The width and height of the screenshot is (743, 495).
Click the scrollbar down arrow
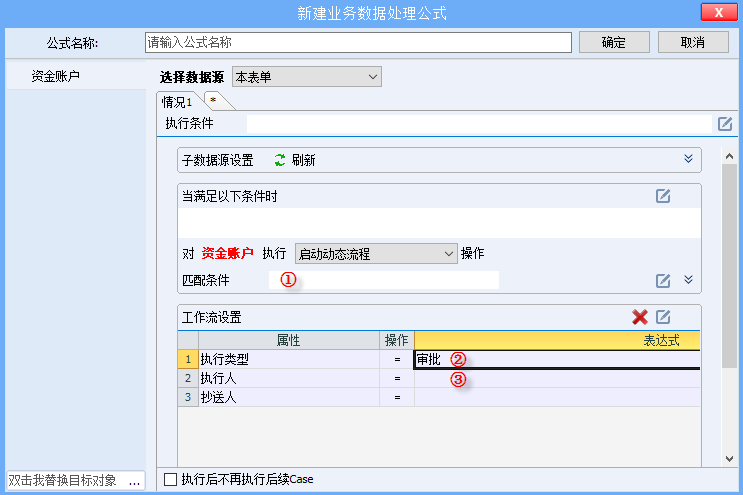coord(729,459)
